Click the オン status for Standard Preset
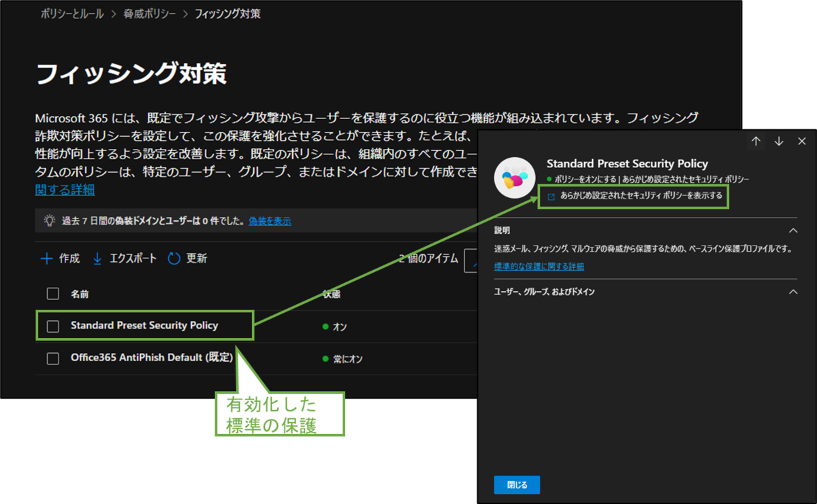 coord(340,327)
